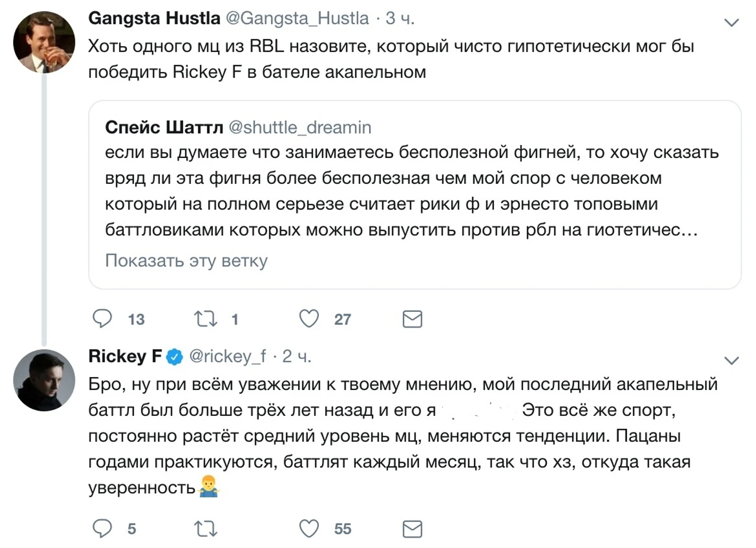This screenshot has width=756, height=548.
Task: Open Gangsta Hustla's profile picture
Action: pyautogui.click(x=44, y=42)
